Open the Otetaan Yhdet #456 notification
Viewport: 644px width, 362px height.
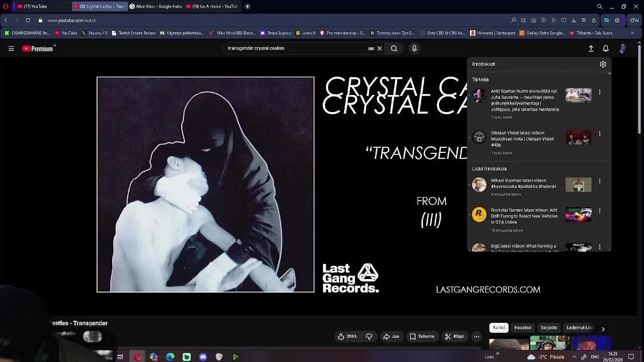click(523, 139)
